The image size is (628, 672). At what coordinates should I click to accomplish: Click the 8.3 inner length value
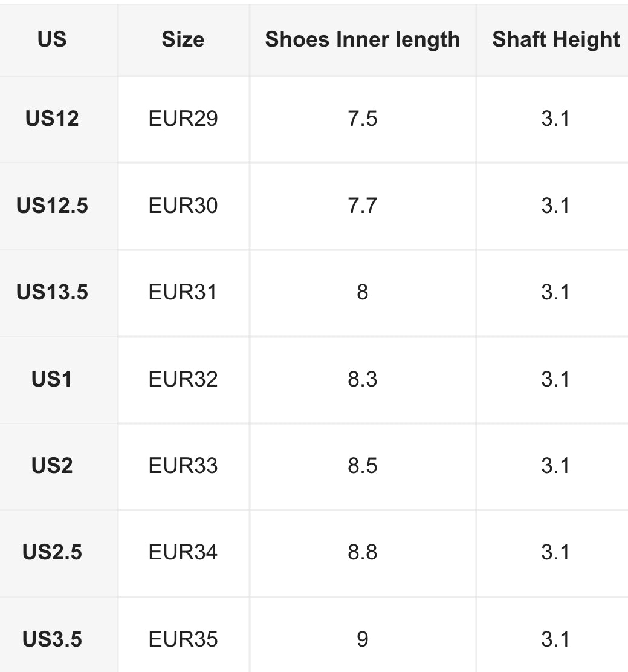pos(362,379)
